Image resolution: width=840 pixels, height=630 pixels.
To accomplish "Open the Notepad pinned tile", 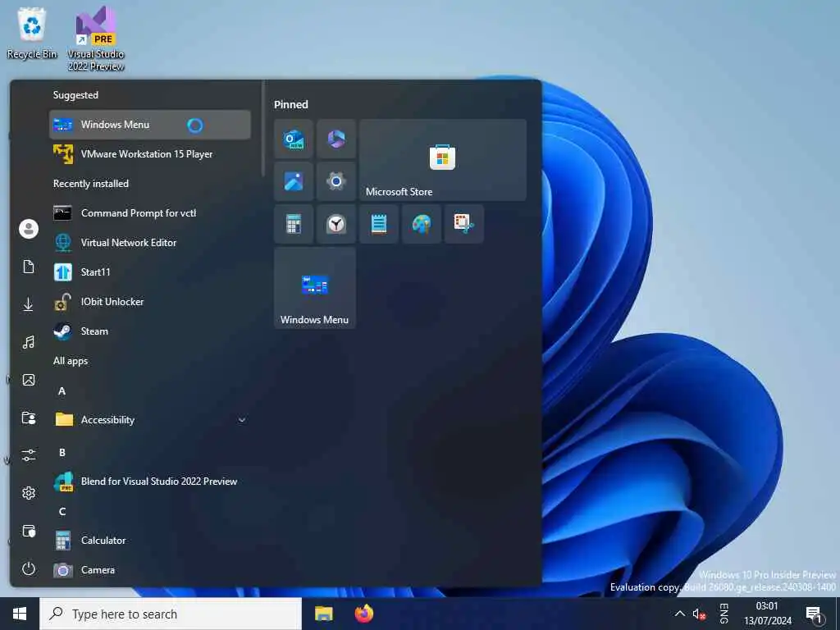I will tap(379, 224).
